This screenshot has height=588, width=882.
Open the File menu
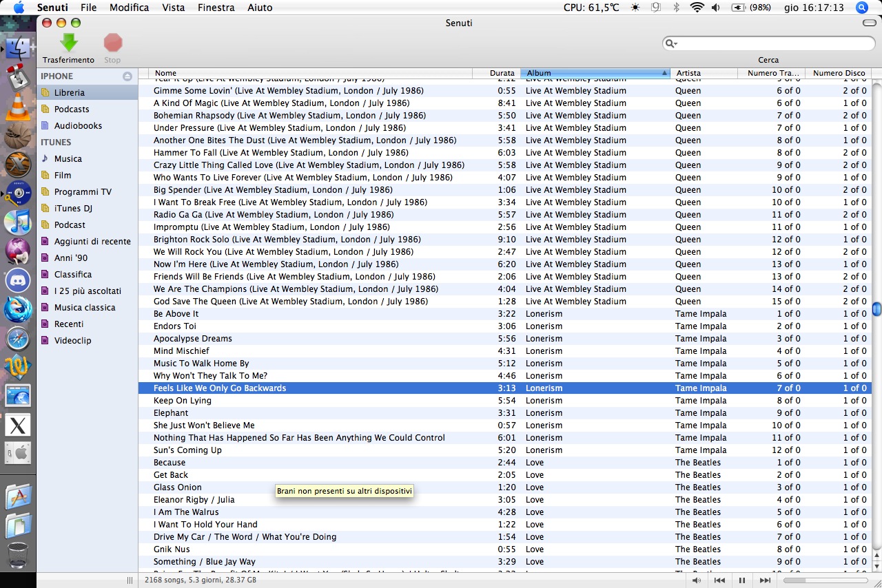[88, 8]
